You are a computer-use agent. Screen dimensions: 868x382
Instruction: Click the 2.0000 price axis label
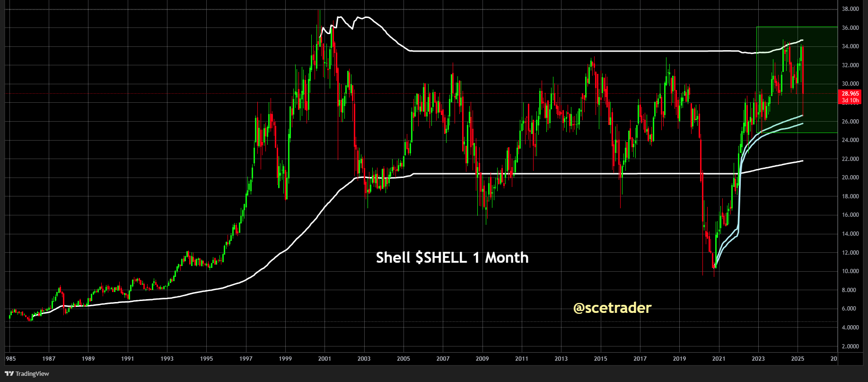850,346
